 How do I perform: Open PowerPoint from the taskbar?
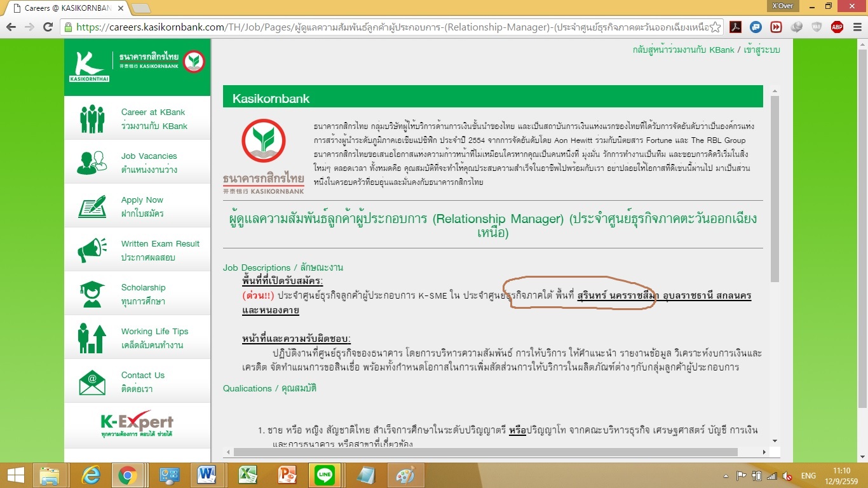click(x=288, y=475)
